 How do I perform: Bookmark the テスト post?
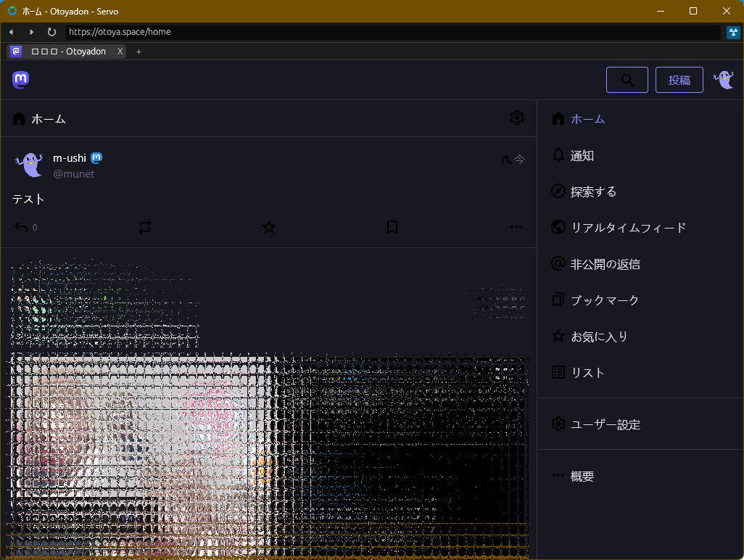pyautogui.click(x=392, y=227)
